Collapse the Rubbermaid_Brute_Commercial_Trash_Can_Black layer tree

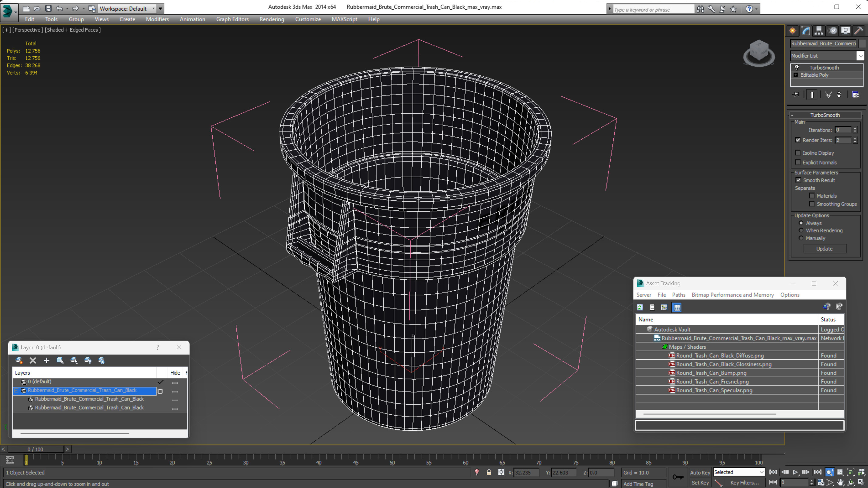coord(16,390)
